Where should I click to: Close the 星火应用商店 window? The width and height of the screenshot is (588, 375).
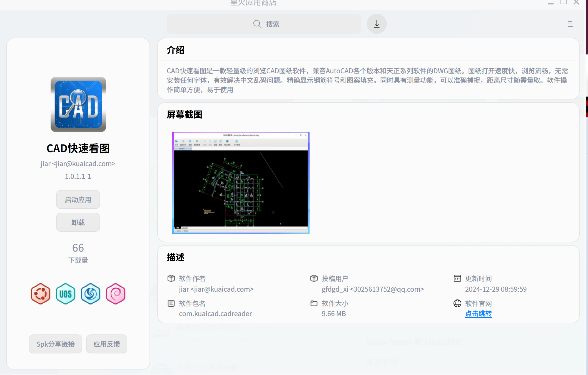(576, 2)
